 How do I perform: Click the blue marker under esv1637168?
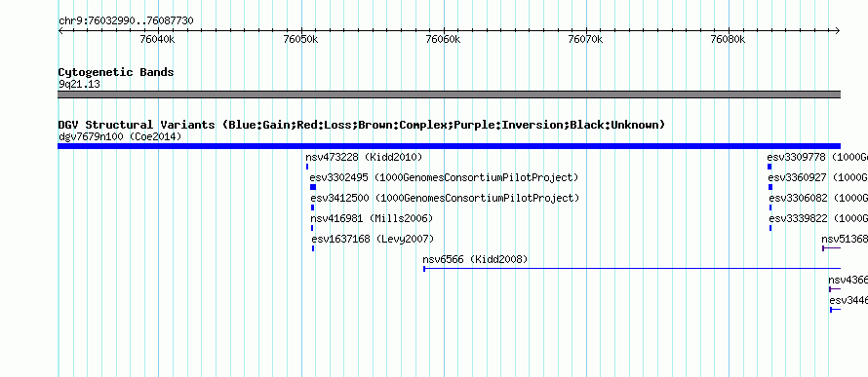pyautogui.click(x=313, y=248)
